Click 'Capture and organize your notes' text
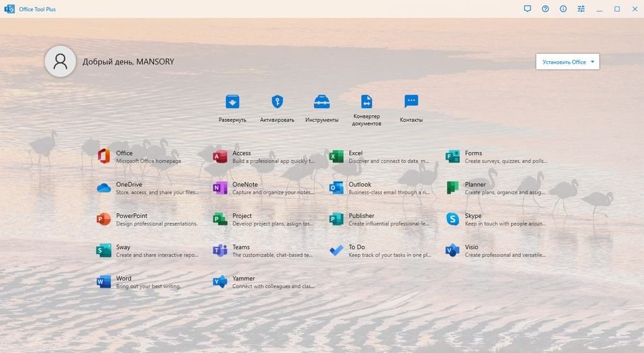644x353 pixels. 273,193
